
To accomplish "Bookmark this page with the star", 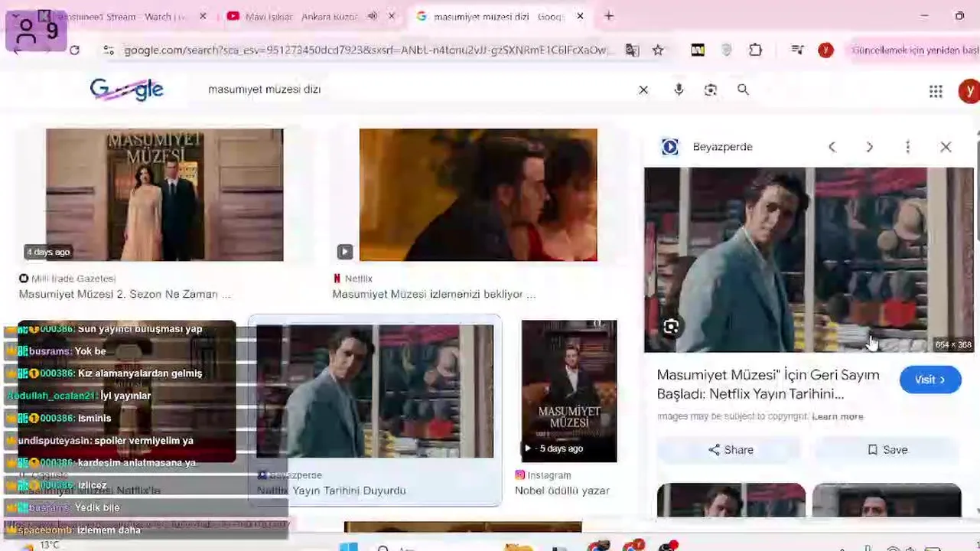I will coord(658,50).
